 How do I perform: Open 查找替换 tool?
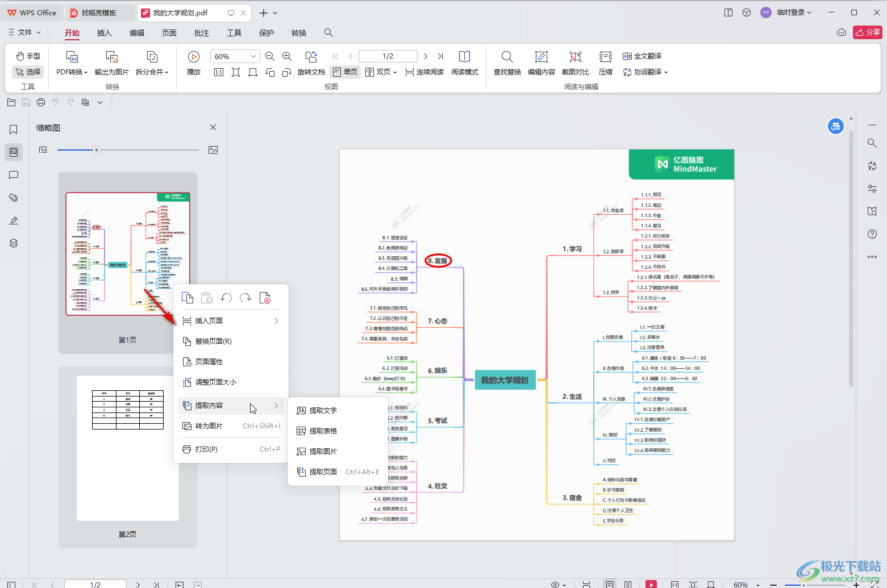[x=507, y=64]
